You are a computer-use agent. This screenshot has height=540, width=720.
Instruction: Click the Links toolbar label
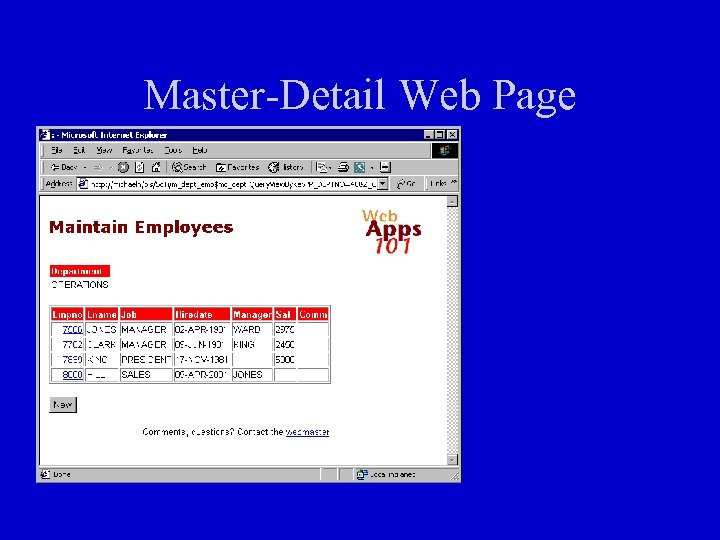[438, 183]
